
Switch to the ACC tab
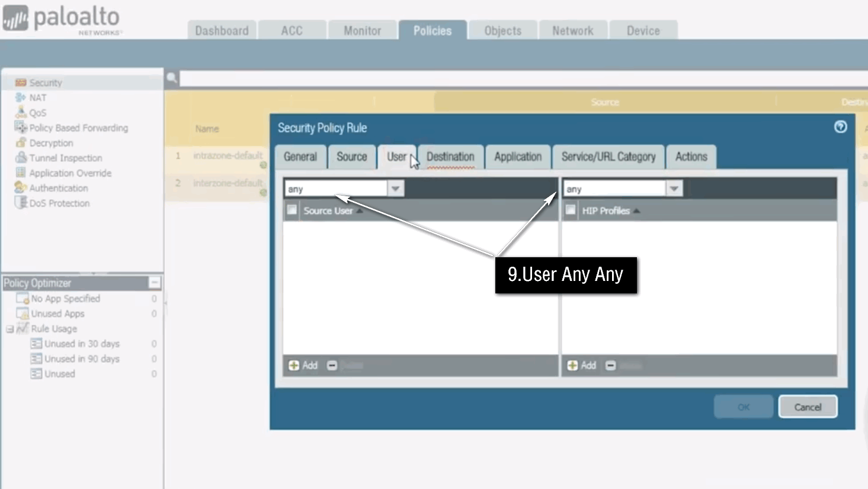[x=292, y=30]
